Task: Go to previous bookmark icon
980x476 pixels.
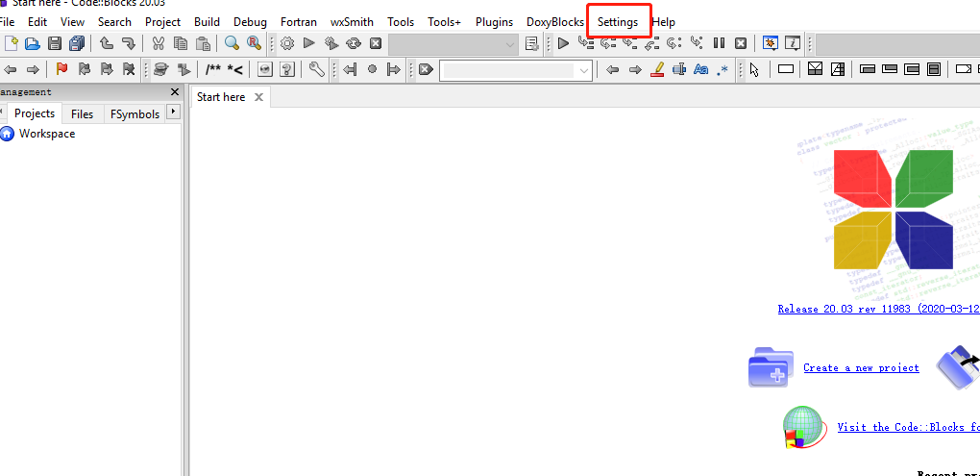Action: click(x=84, y=69)
